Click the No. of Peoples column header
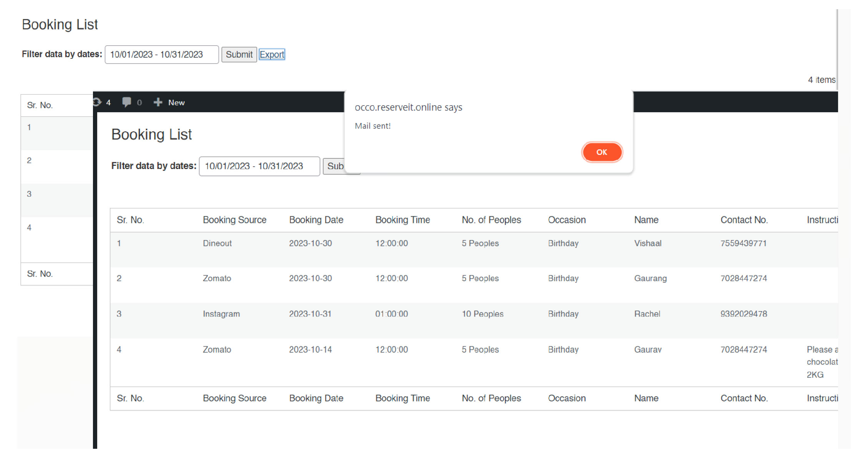Image resolution: width=868 pixels, height=458 pixels. [x=491, y=220]
